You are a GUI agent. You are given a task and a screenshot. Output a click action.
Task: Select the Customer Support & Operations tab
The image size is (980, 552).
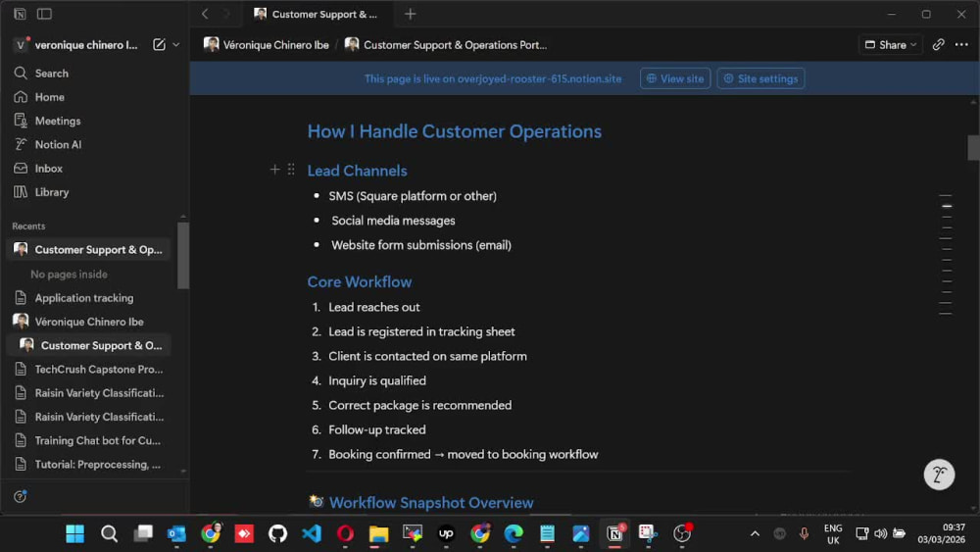[x=318, y=14]
